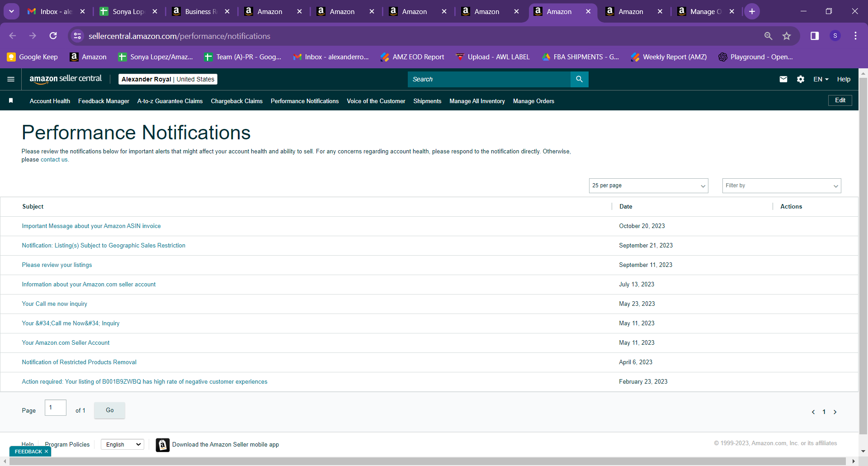The image size is (868, 466).
Task: Go to next page arrow in pagination
Action: click(x=835, y=412)
